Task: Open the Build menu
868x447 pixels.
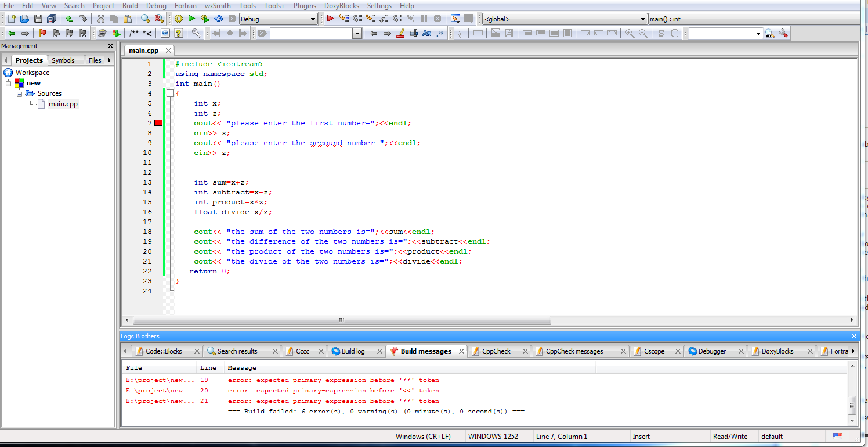Action: tap(130, 6)
